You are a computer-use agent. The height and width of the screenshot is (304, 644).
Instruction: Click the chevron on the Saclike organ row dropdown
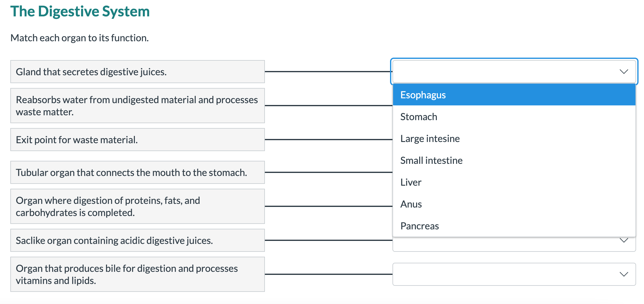pos(624,241)
